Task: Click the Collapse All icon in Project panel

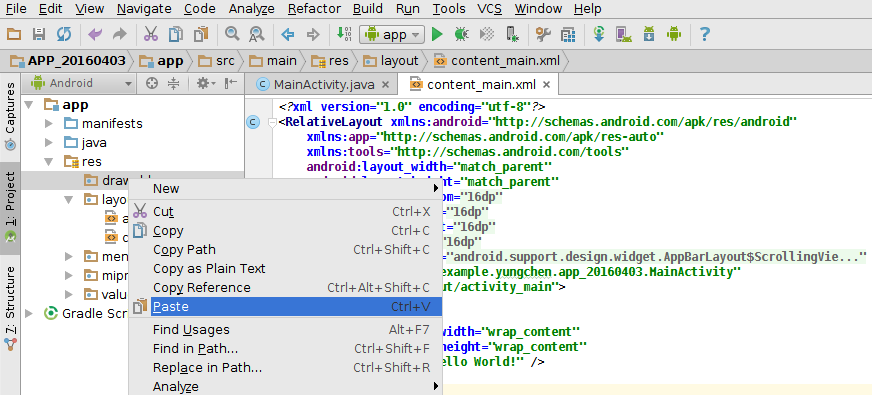Action: [174, 83]
